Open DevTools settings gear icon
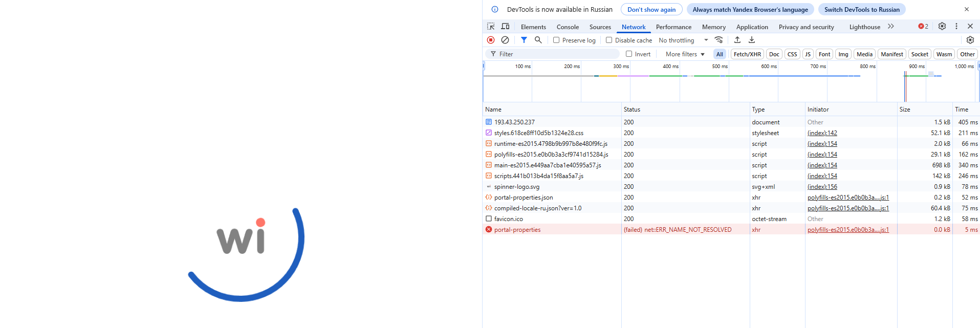 tap(942, 27)
